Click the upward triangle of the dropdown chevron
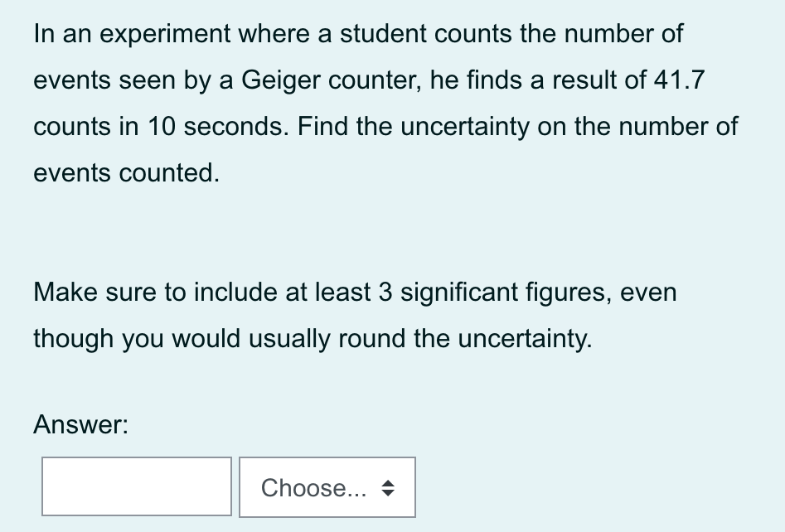 (390, 482)
